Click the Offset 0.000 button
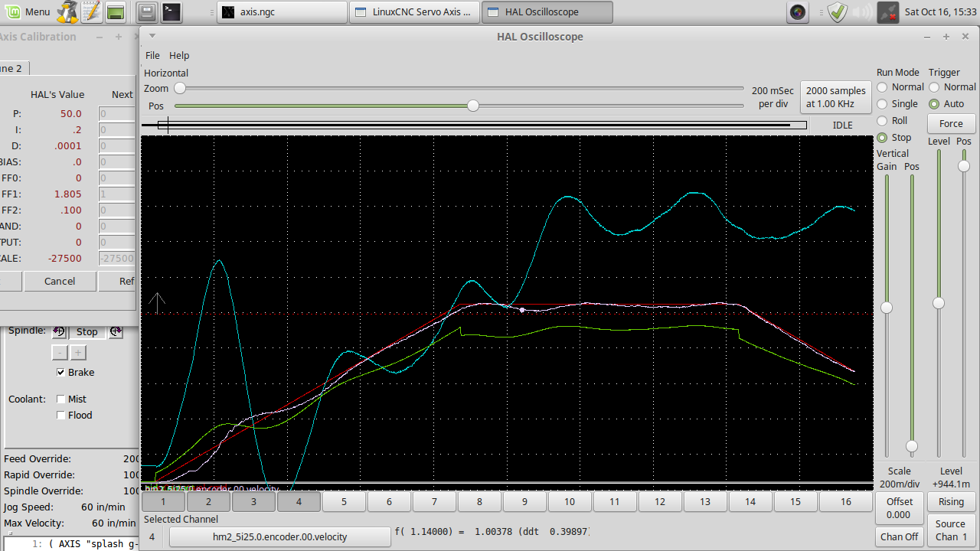Viewport: 980px width, 551px height. pos(899,508)
